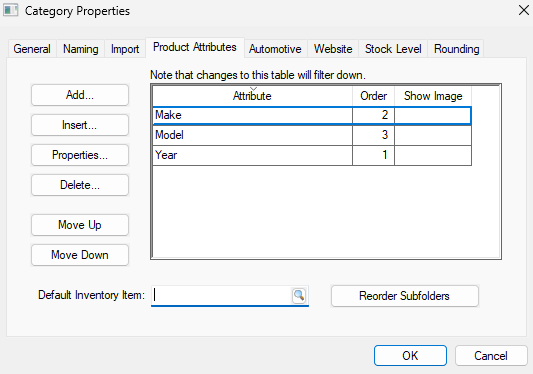Click the Delete... button
Image resolution: width=533 pixels, height=374 pixels.
pyautogui.click(x=80, y=185)
